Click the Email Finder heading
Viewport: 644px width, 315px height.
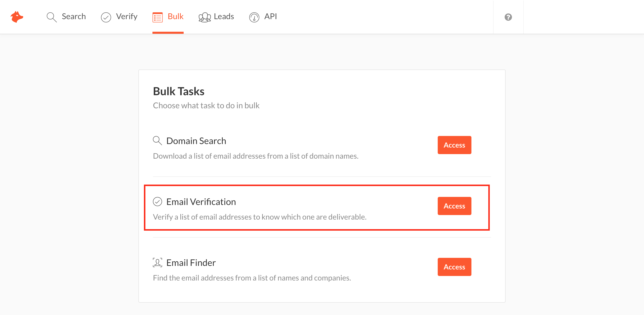point(191,263)
